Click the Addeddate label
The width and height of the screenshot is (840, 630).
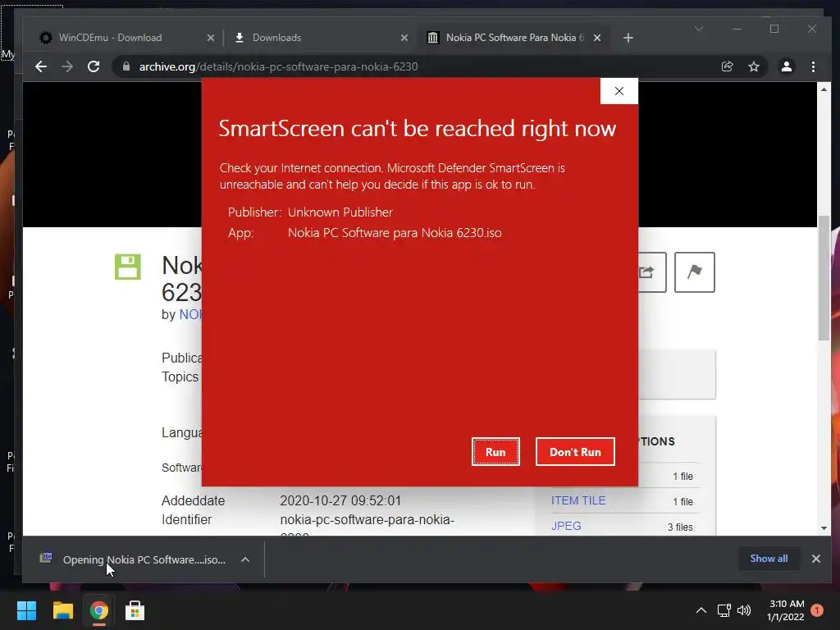(194, 500)
